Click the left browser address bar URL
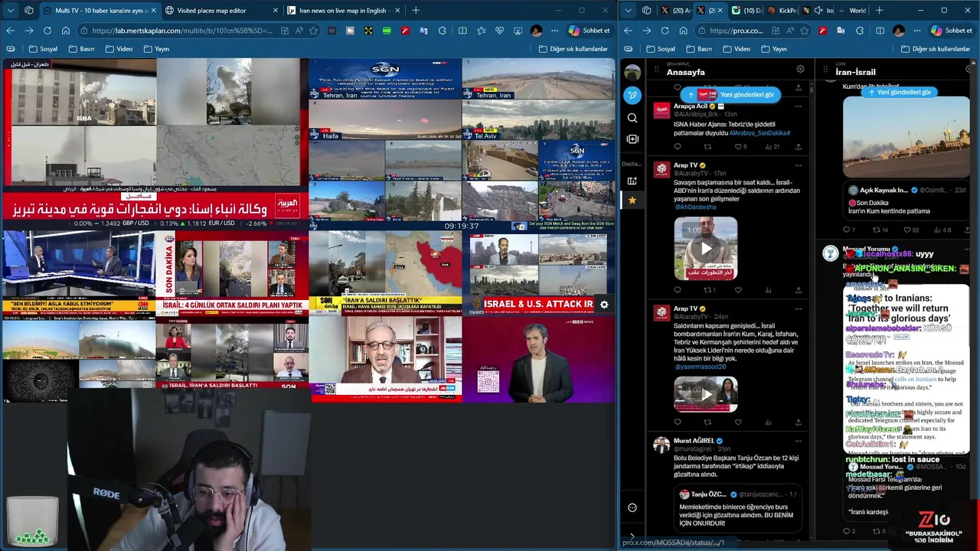980x551 pixels. (181, 31)
